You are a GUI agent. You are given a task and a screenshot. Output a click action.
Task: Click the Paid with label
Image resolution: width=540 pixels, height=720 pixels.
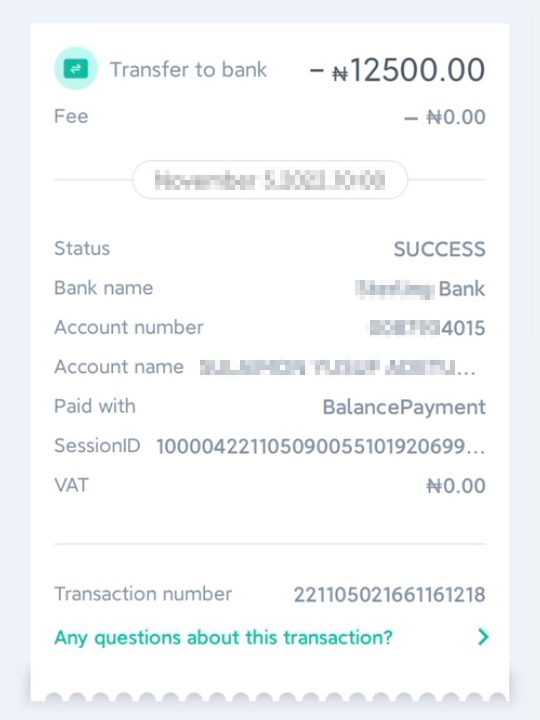click(95, 406)
